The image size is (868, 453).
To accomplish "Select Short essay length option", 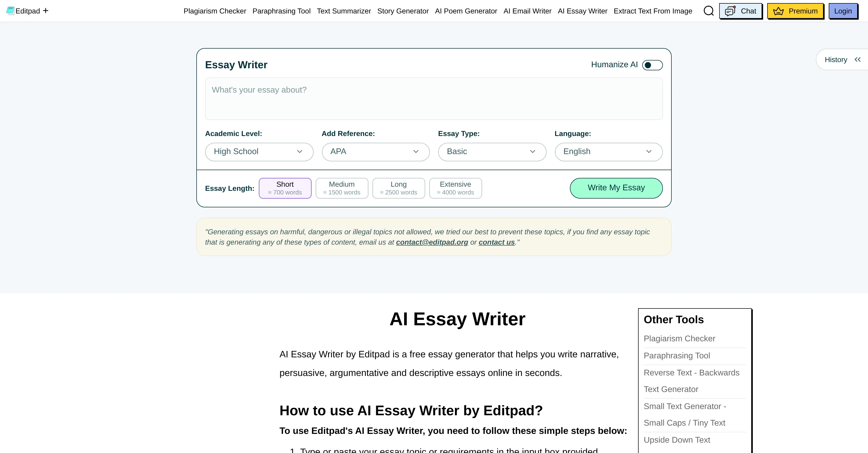I will [x=285, y=188].
